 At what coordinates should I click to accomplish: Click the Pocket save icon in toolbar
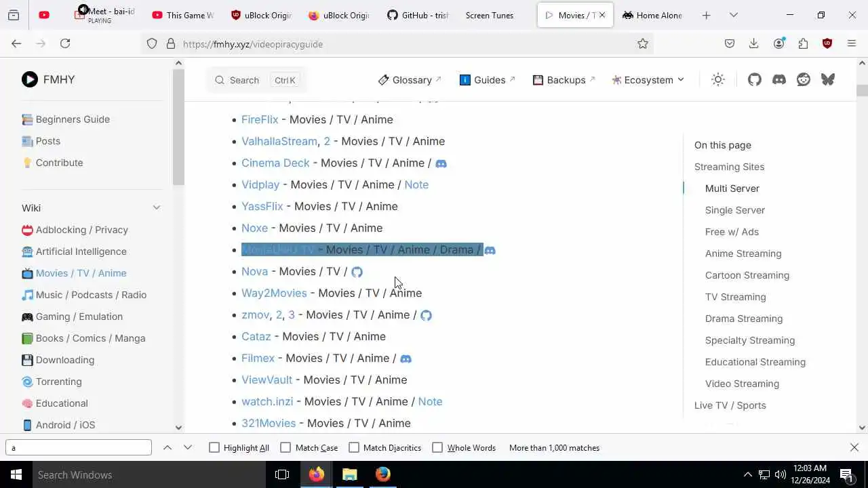(730, 43)
